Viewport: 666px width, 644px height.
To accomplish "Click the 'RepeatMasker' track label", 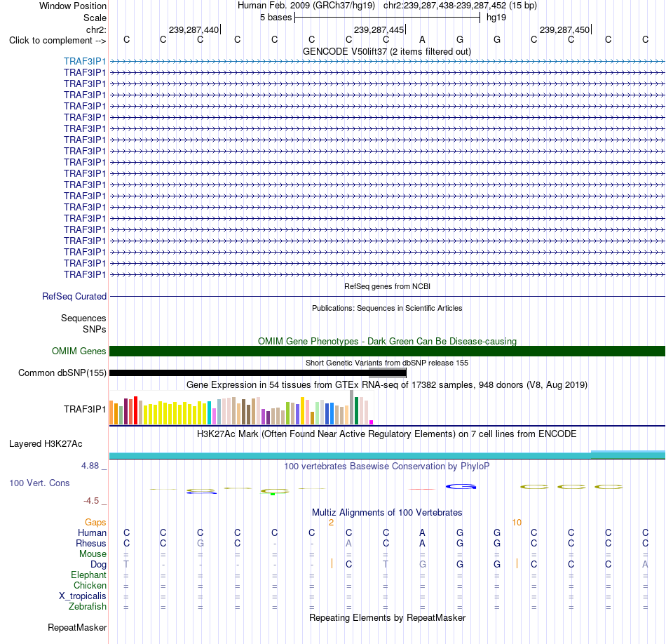I will click(x=77, y=627).
